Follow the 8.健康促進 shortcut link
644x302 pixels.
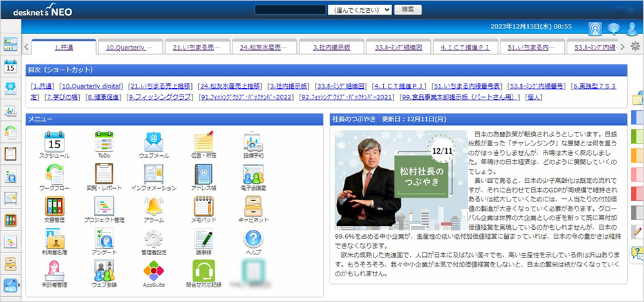pos(102,97)
